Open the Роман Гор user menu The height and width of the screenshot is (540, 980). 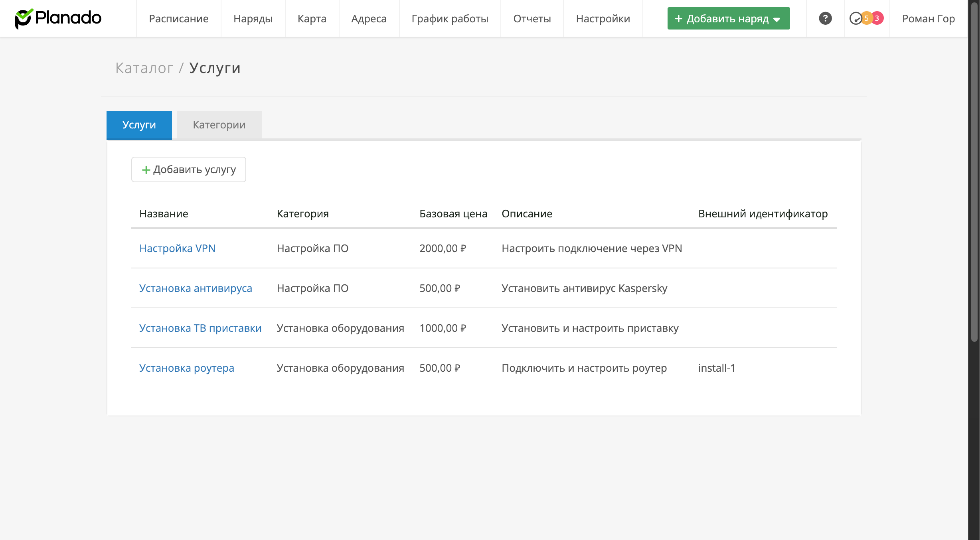coord(928,18)
